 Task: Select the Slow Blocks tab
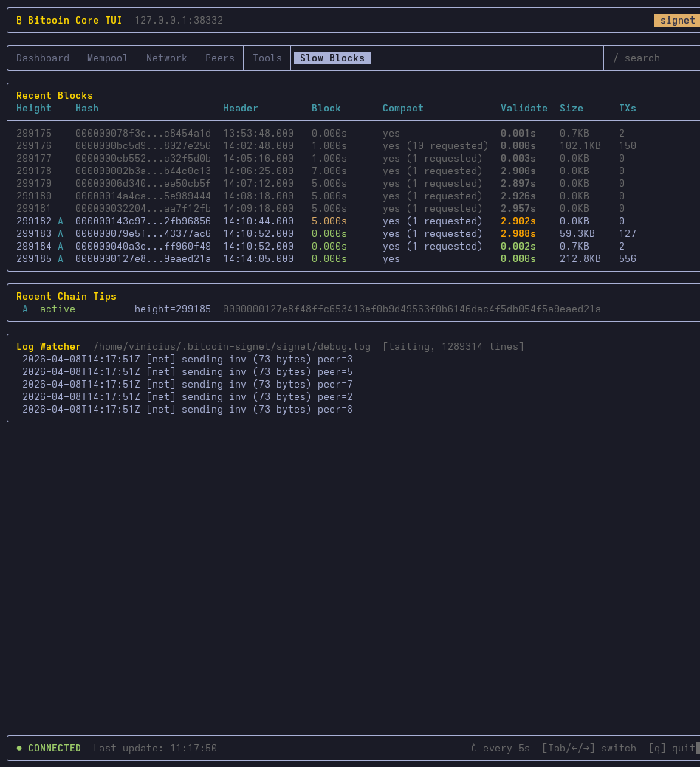(332, 58)
